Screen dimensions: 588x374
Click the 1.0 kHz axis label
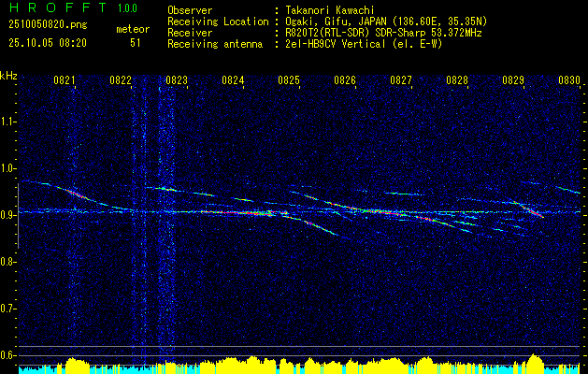(7, 168)
